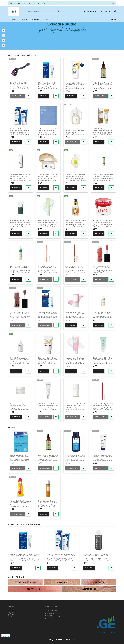Open the GE language selector
This screenshot has height=644, width=124.
(x=114, y=19)
